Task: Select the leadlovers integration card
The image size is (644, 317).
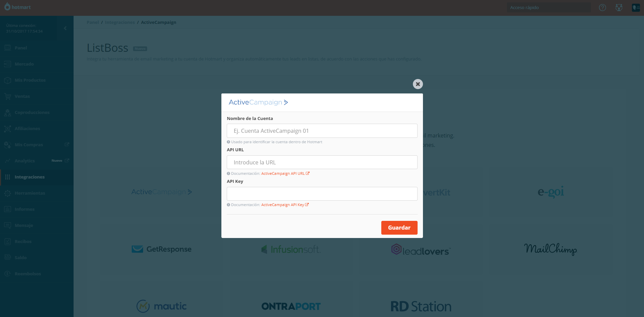Action: click(x=421, y=249)
